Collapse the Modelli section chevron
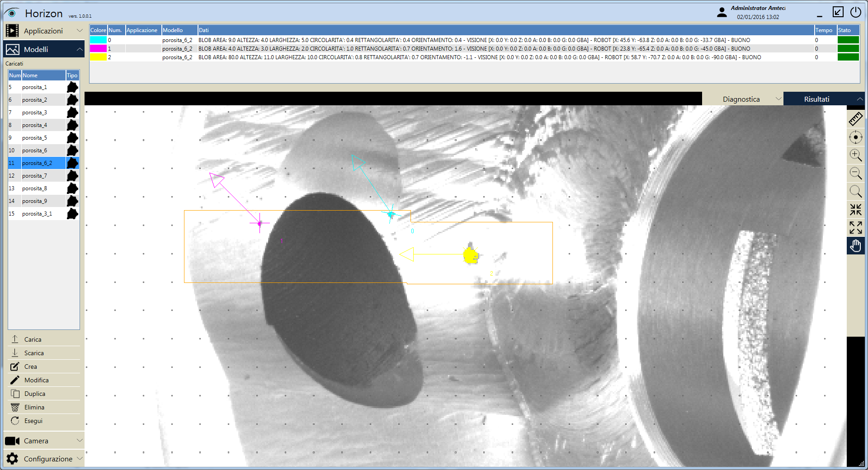868x470 pixels. tap(80, 49)
